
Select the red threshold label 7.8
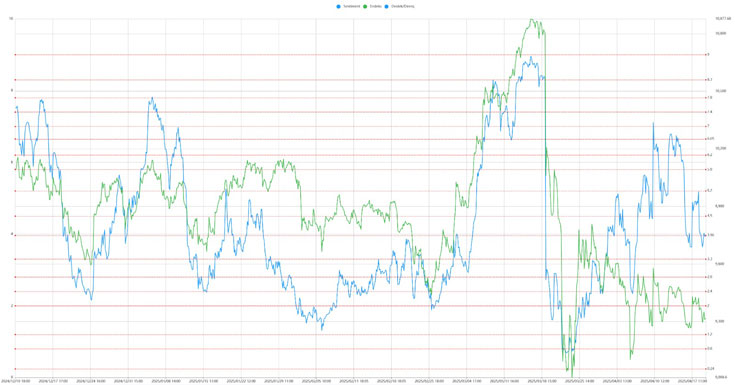pyautogui.click(x=709, y=98)
